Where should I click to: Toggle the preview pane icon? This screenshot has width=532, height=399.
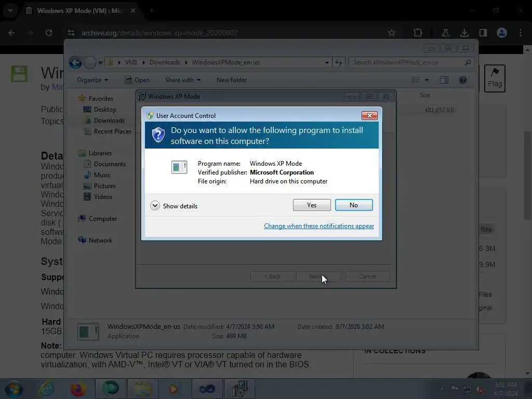tap(444, 80)
